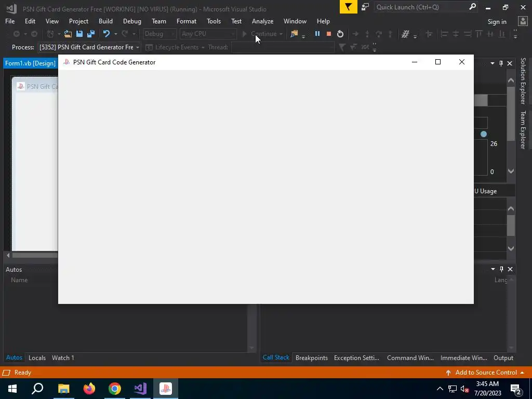Launch Firefox from taskbar
Viewport: 532px width, 399px height.
89,389
